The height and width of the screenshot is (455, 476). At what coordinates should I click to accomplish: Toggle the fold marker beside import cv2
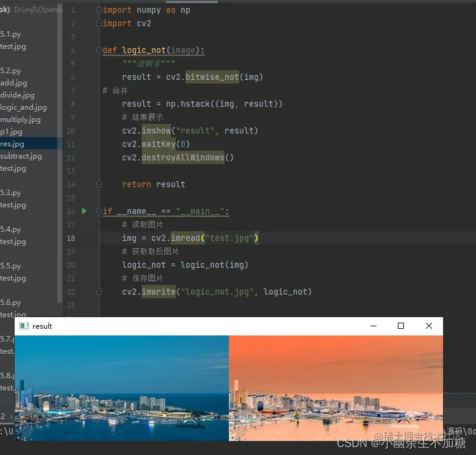(99, 23)
